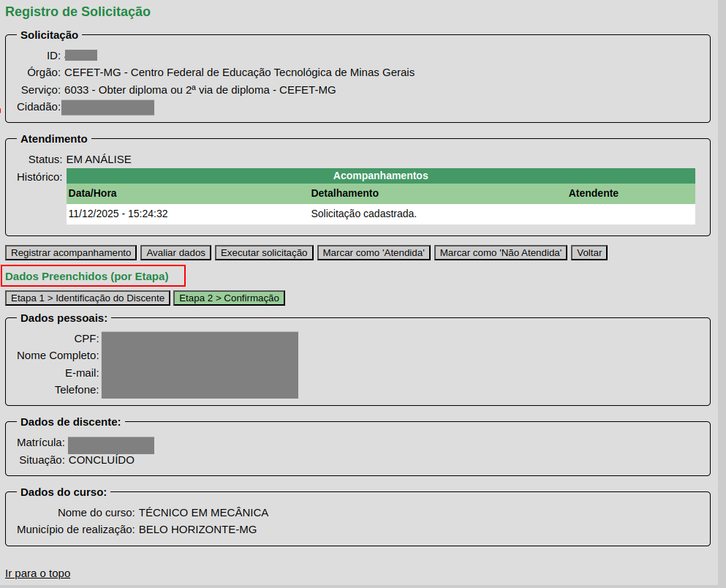Mark the request as 'Atendida'

pos(374,252)
